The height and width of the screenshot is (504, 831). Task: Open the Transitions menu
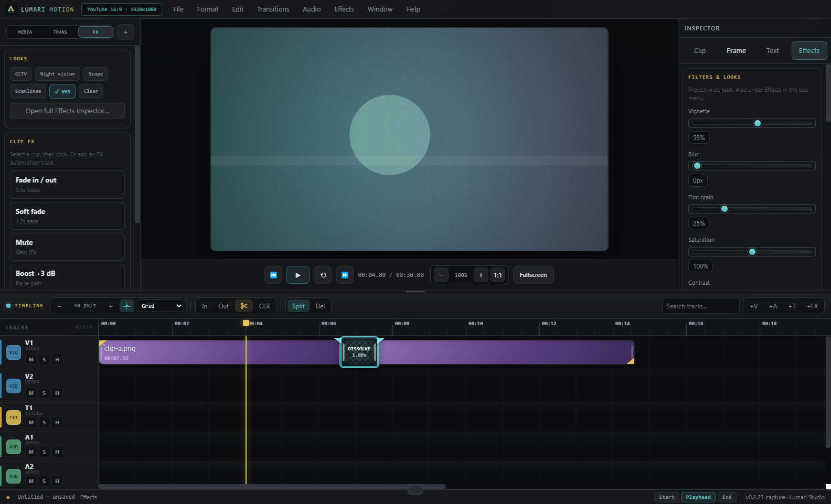tap(273, 9)
